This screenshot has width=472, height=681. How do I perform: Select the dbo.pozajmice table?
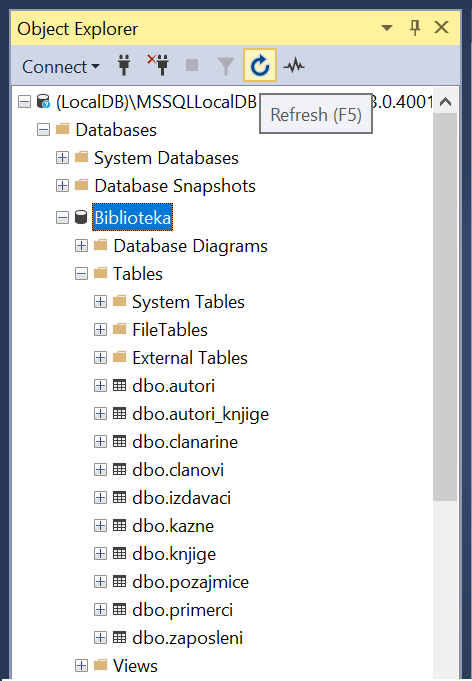coord(190,582)
